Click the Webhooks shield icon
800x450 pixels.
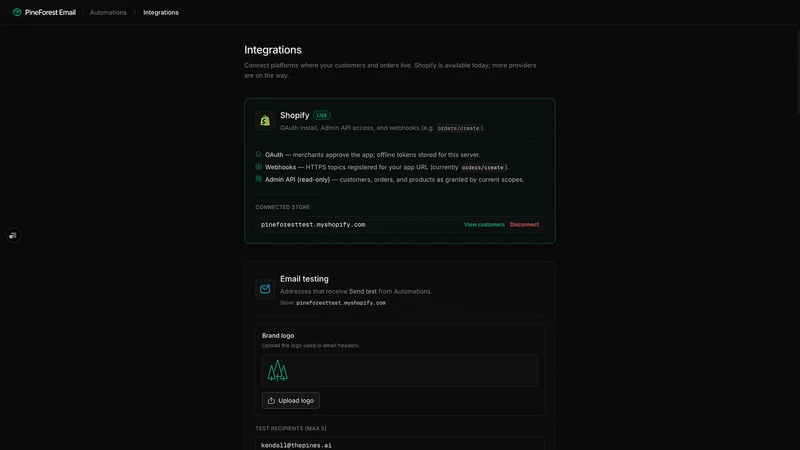click(259, 167)
